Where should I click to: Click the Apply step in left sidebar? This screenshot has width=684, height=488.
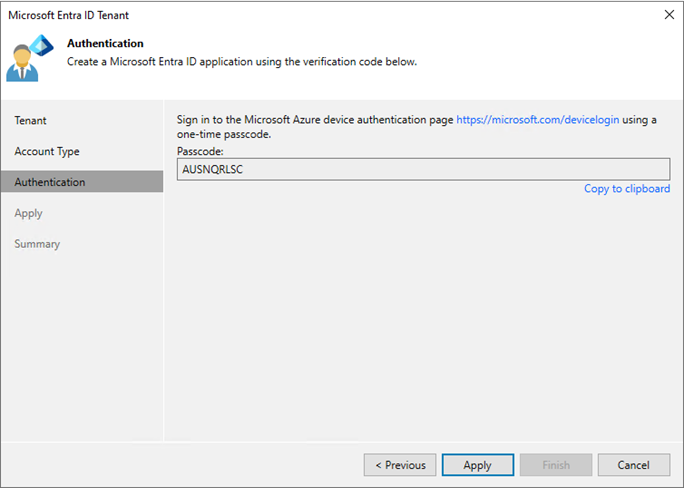click(29, 213)
